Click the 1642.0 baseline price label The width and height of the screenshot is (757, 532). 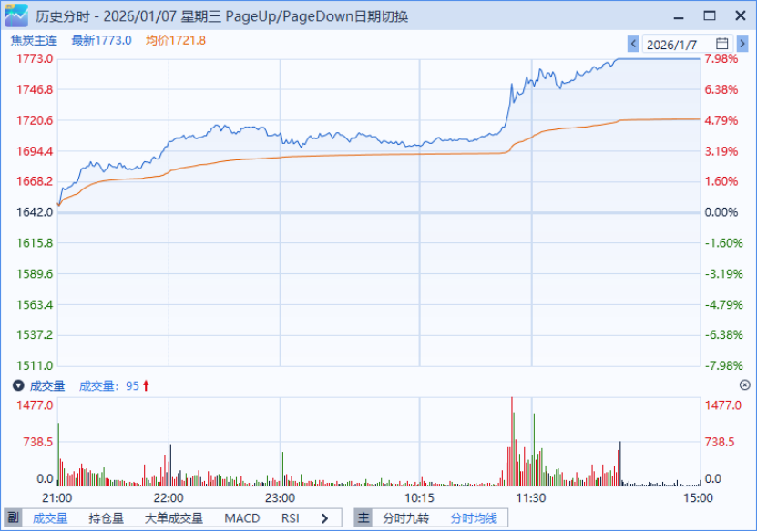click(x=35, y=212)
